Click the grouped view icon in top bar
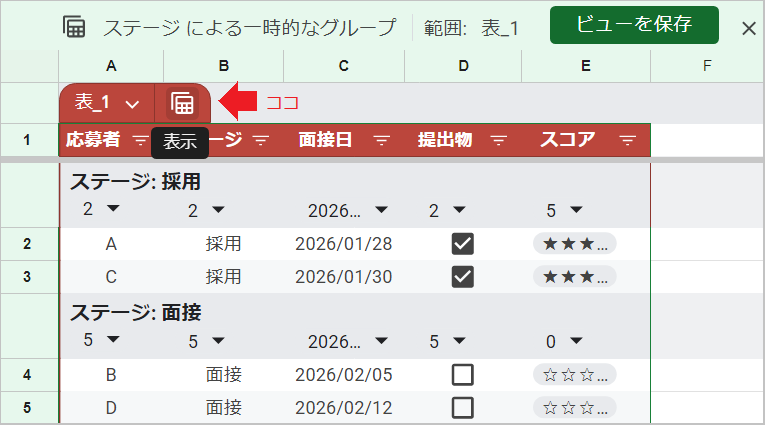This screenshot has height=425, width=765. click(74, 28)
